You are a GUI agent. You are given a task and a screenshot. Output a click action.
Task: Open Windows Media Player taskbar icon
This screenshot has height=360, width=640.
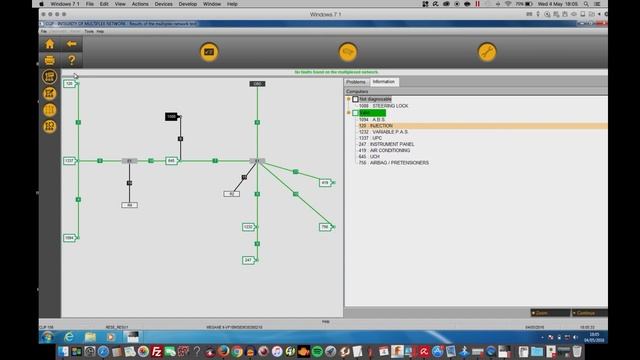(111, 337)
